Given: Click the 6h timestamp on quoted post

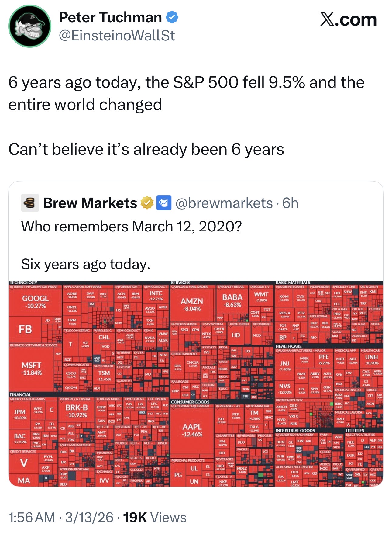Looking at the screenshot, I should click(290, 203).
